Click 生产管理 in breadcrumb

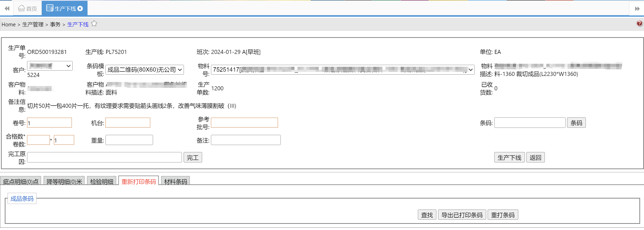pos(33,25)
